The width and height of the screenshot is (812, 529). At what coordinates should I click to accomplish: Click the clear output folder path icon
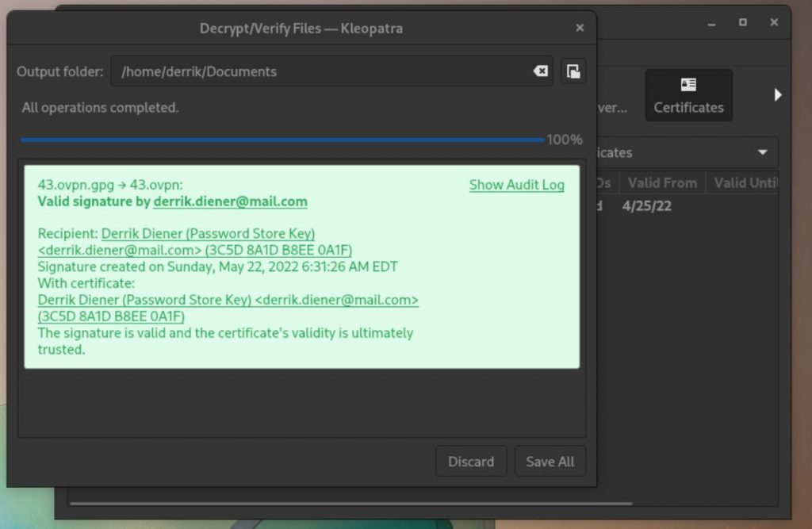coord(540,71)
